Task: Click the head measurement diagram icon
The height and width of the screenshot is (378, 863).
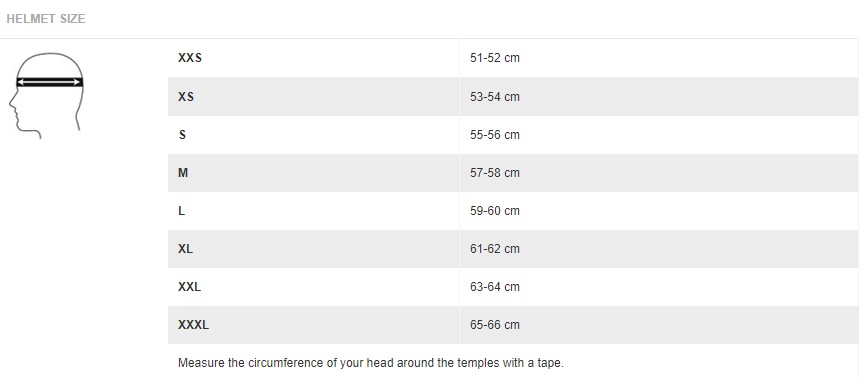Action: [46, 95]
